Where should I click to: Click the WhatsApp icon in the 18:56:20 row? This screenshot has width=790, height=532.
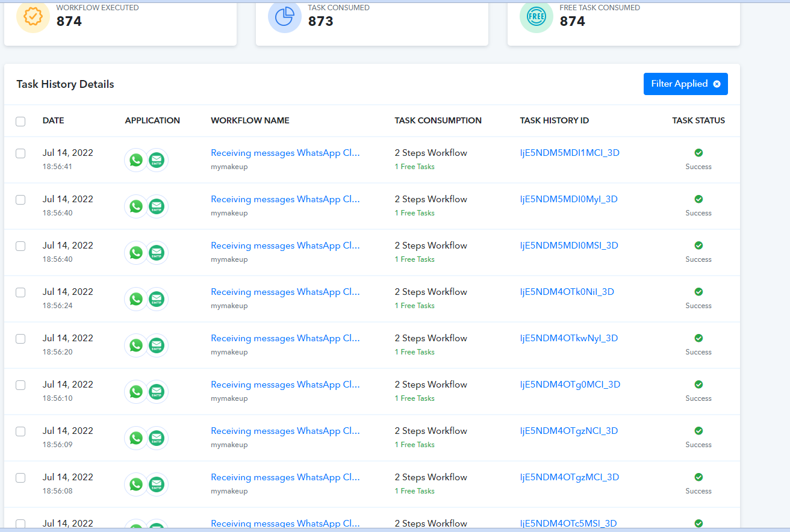(136, 345)
